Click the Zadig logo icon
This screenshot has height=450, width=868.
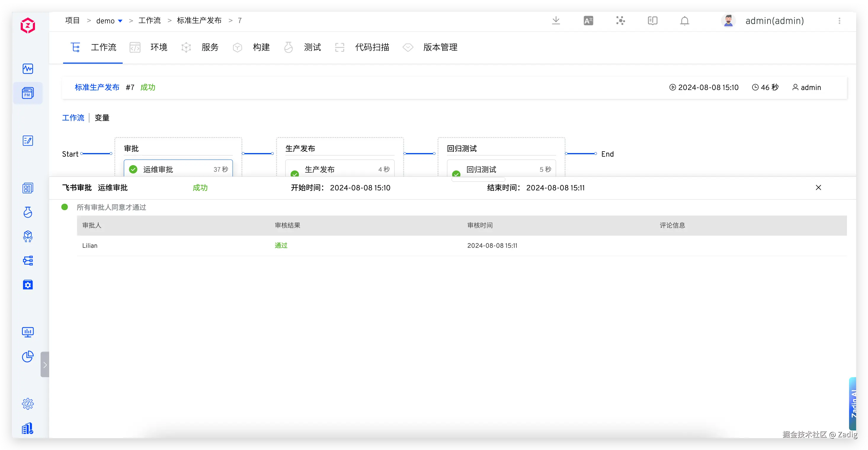pyautogui.click(x=28, y=25)
